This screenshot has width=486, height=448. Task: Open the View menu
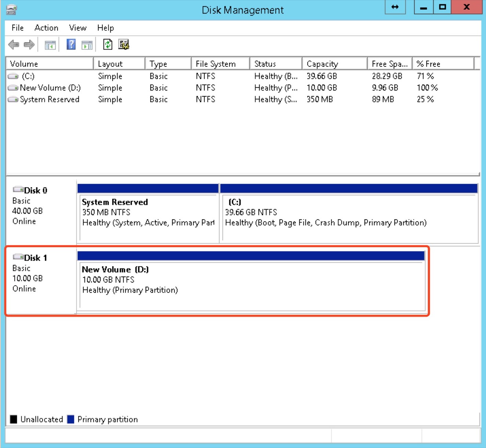point(77,28)
